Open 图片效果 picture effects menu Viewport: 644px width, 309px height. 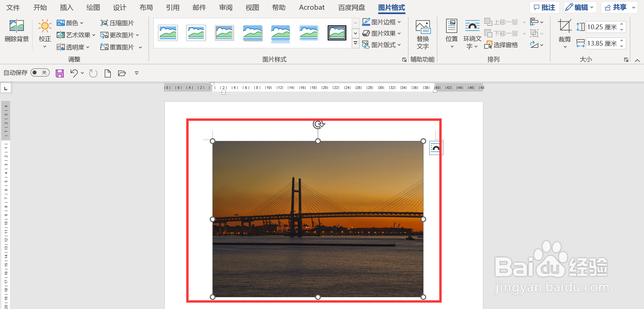click(x=382, y=33)
